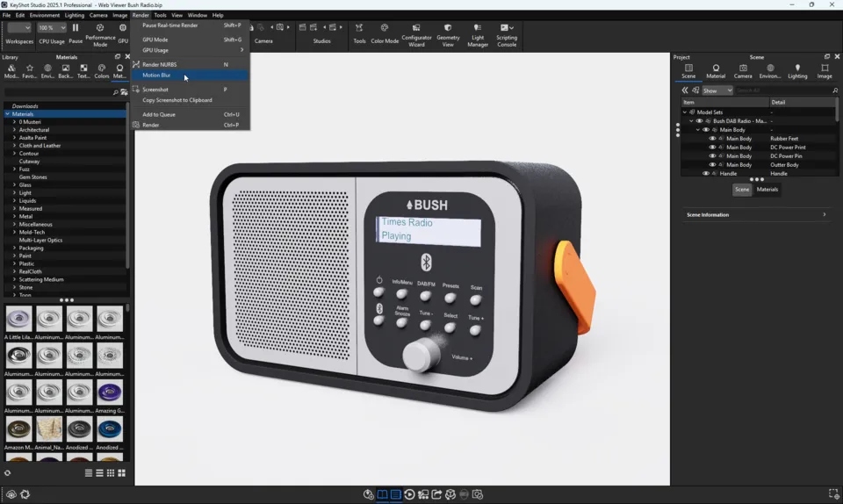Toggle visibility of the Rubber Feet part
Screen dimensions: 843x504
point(712,139)
